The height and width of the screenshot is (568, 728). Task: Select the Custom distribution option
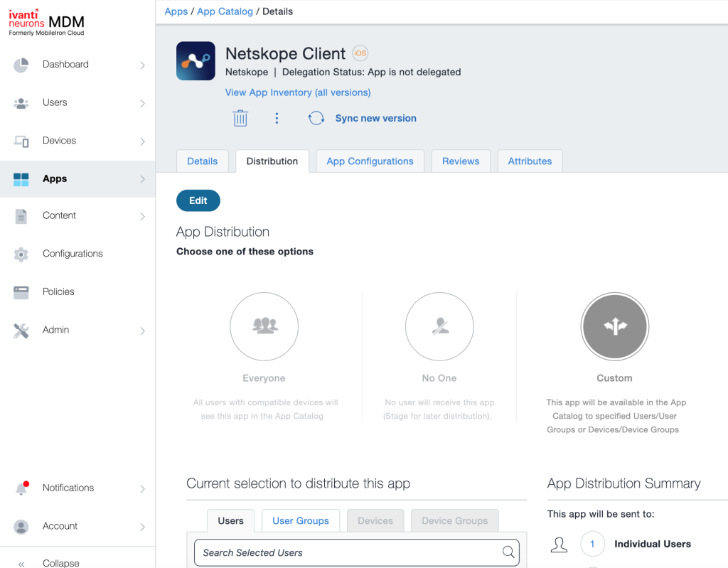point(615,326)
